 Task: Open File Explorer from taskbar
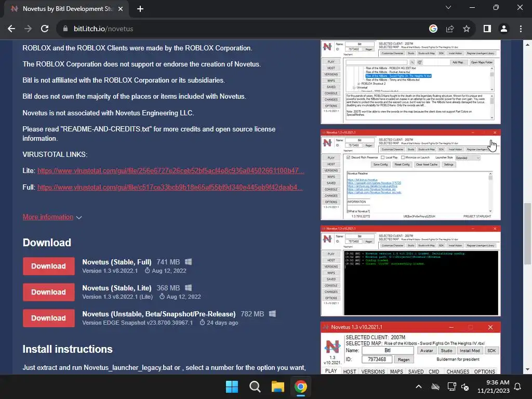[277, 387]
